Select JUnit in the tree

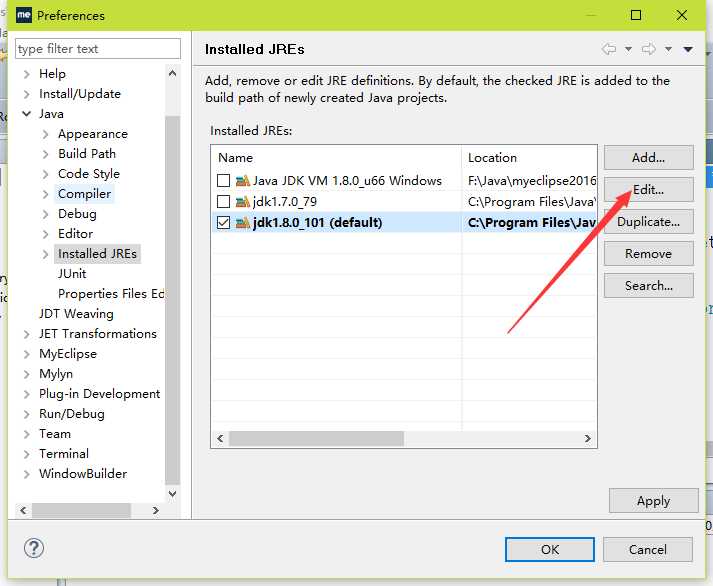(x=72, y=274)
